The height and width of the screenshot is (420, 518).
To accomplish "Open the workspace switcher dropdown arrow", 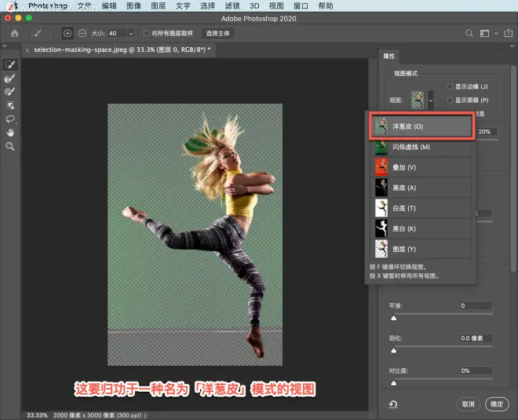I will pyautogui.click(x=496, y=34).
